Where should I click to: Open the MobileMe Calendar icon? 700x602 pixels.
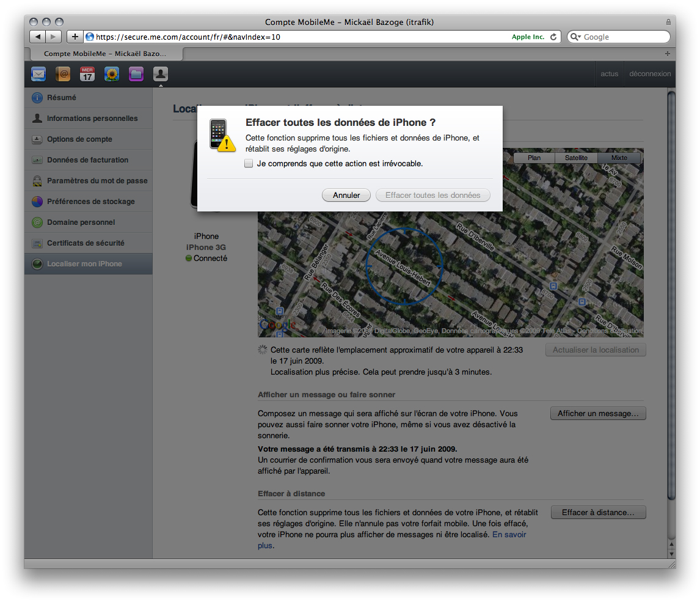point(87,74)
